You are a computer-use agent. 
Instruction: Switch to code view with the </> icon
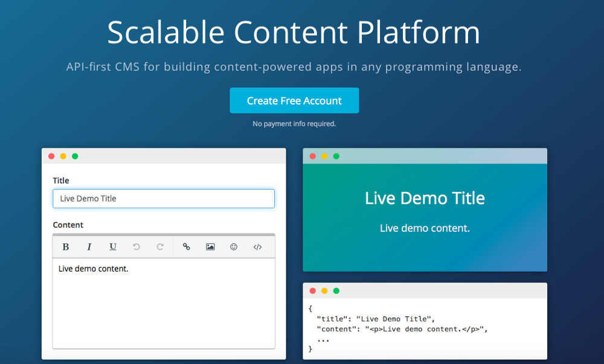[257, 247]
